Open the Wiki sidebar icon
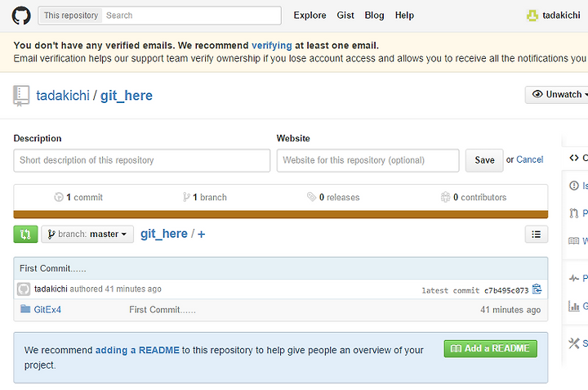This screenshot has width=588, height=390. pyautogui.click(x=574, y=240)
